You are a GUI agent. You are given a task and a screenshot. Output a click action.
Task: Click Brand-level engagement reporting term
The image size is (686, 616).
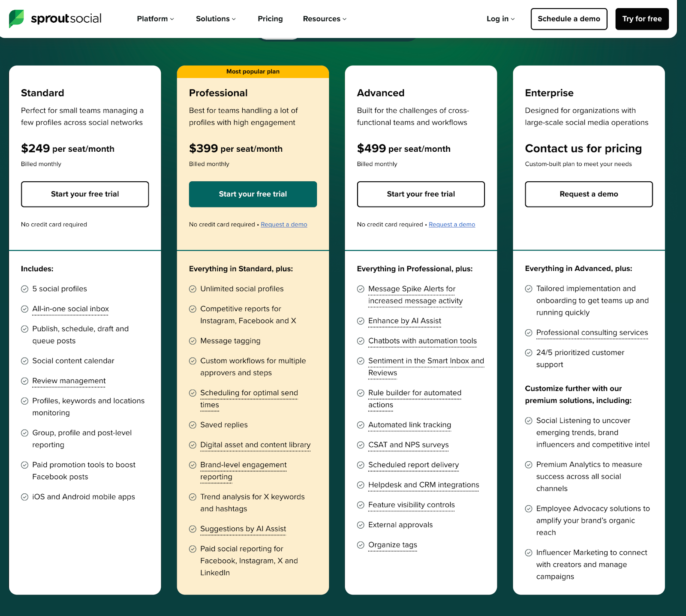point(244,471)
